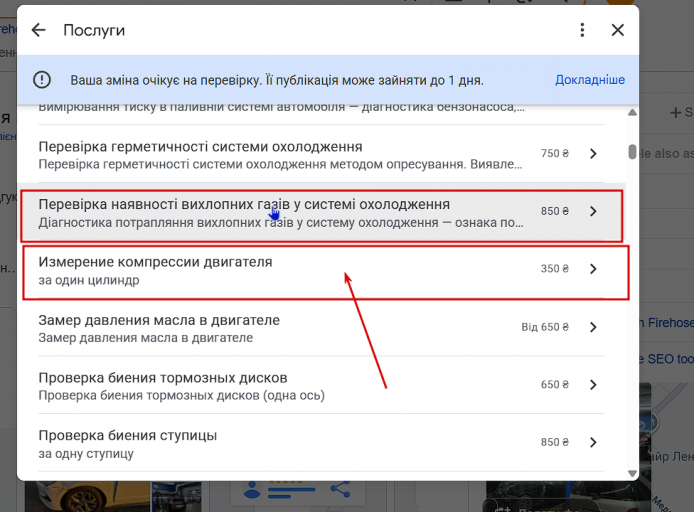Click the 750 ₴ price
The width and height of the screenshot is (694, 512).
555,154
